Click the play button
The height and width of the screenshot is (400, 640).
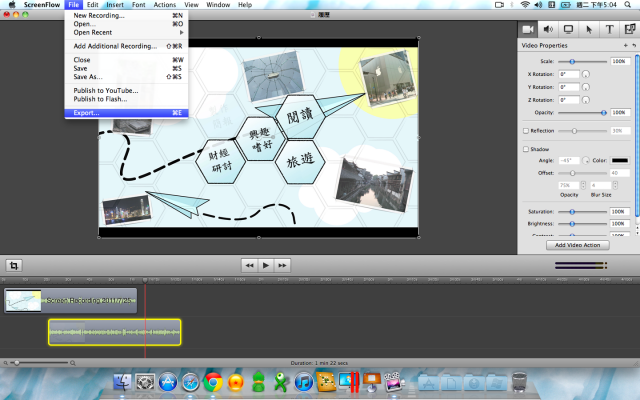266,266
